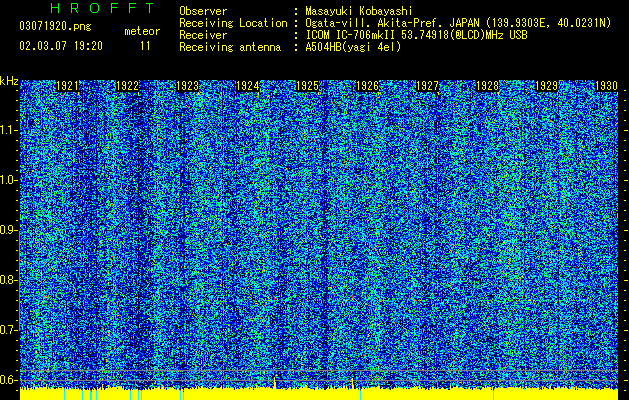The width and height of the screenshot is (629, 400).
Task: Click the 0.9 kHz axis label
Action: 8,230
